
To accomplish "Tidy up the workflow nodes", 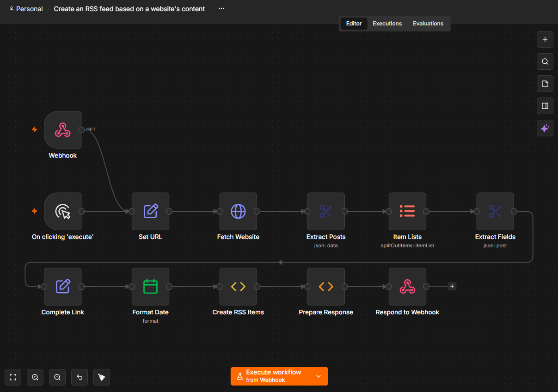I will (x=102, y=377).
